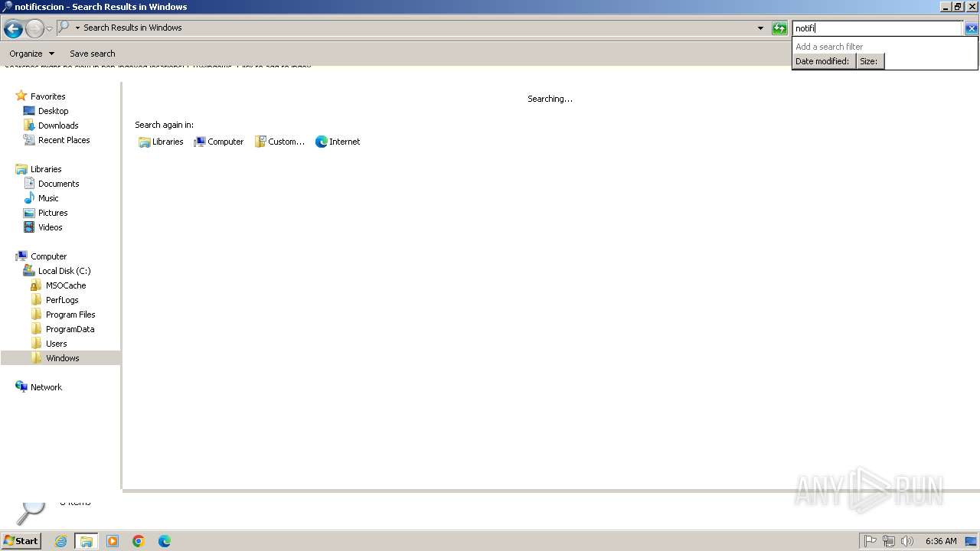This screenshot has width=980, height=551.
Task: Click the Show desktop button
Action: tap(972, 541)
